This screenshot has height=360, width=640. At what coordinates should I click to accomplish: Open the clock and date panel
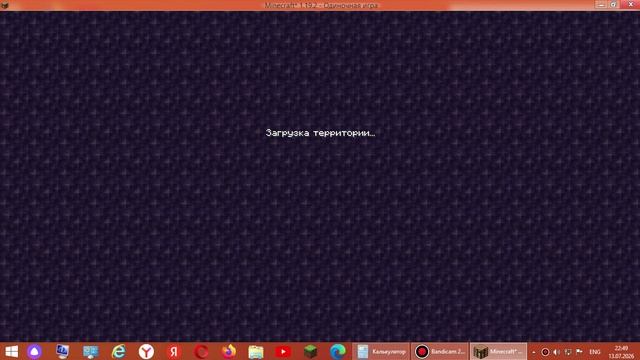621,352
